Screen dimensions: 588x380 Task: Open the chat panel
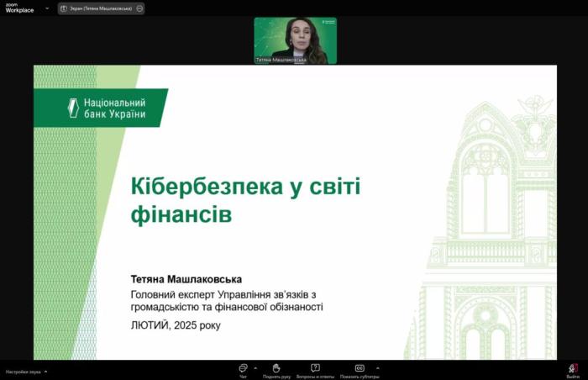(x=243, y=369)
